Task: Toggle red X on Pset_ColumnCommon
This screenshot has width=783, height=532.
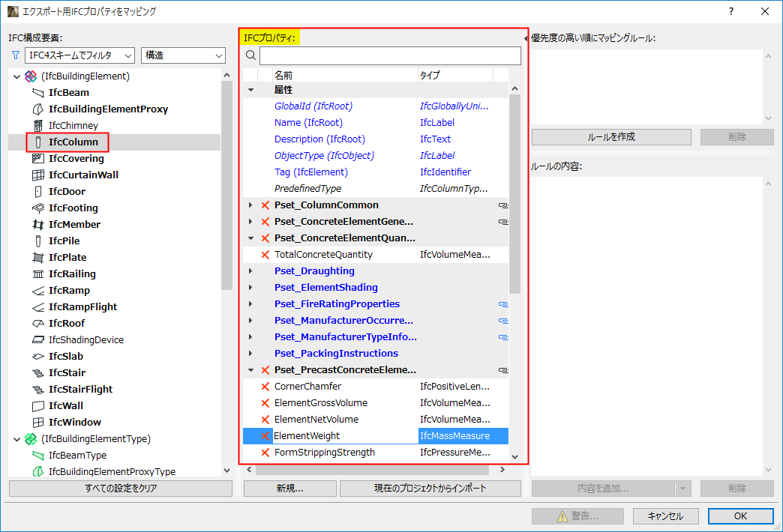Action: click(265, 205)
